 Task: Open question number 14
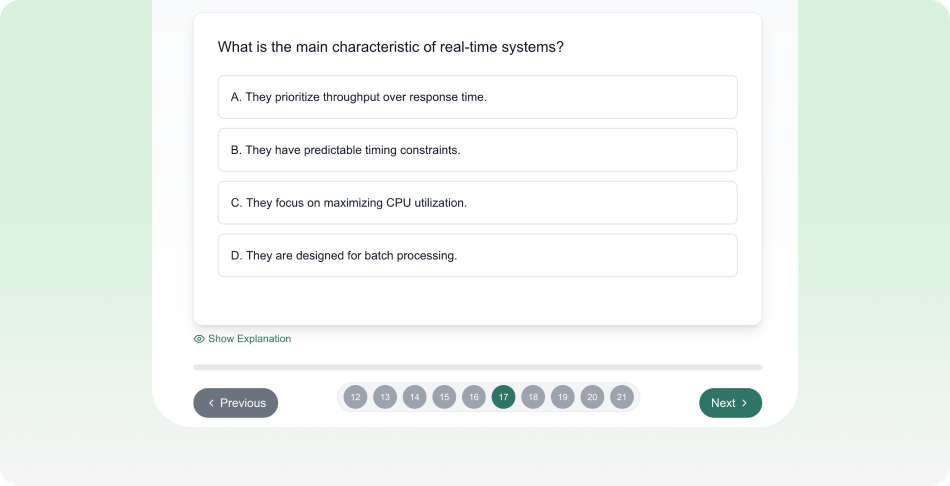[414, 397]
